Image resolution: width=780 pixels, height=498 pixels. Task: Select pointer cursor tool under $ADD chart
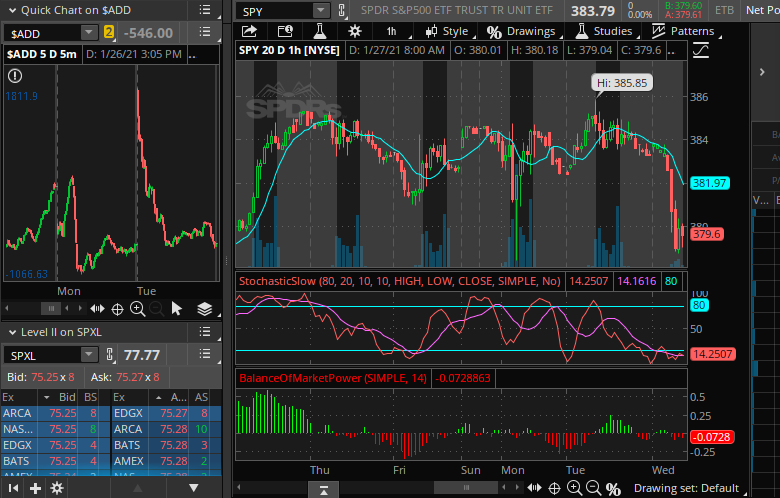[x=177, y=309]
